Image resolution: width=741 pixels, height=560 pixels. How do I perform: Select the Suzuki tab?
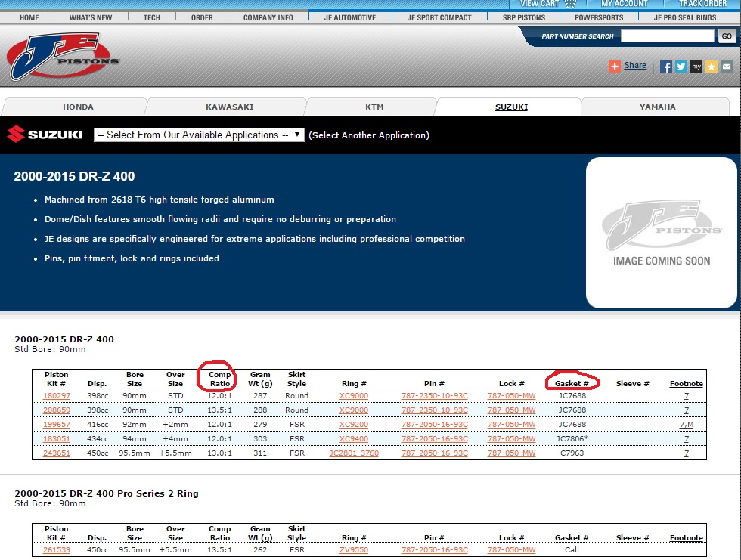point(511,107)
